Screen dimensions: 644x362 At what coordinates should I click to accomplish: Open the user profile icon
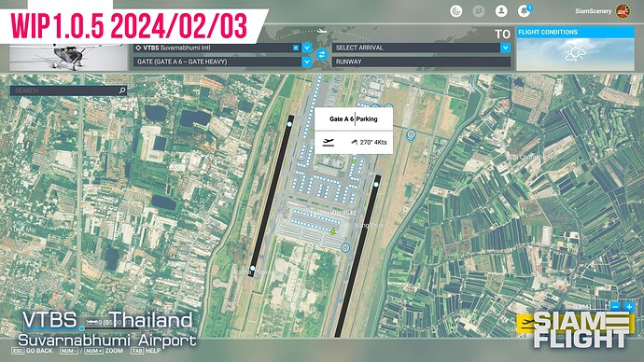[x=501, y=11]
